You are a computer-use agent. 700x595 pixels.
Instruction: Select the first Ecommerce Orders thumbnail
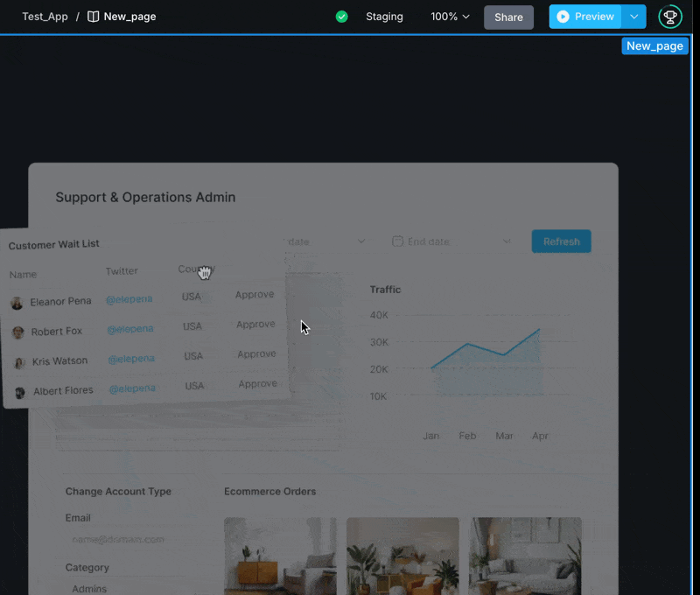(x=280, y=555)
